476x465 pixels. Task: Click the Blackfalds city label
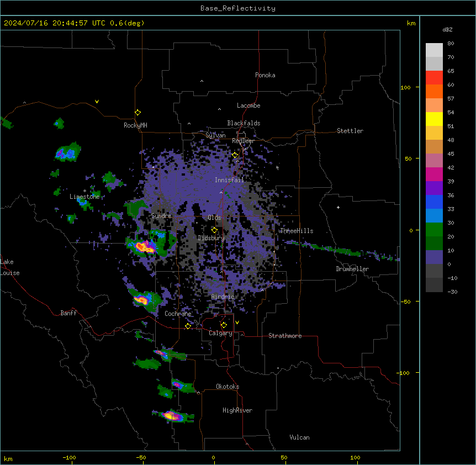point(244,123)
